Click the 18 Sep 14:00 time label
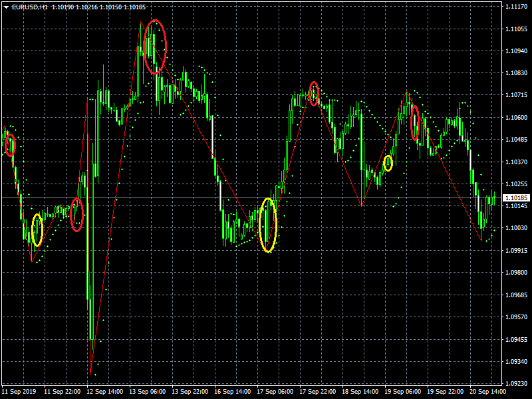The width and height of the screenshot is (532, 399). pyautogui.click(x=360, y=392)
